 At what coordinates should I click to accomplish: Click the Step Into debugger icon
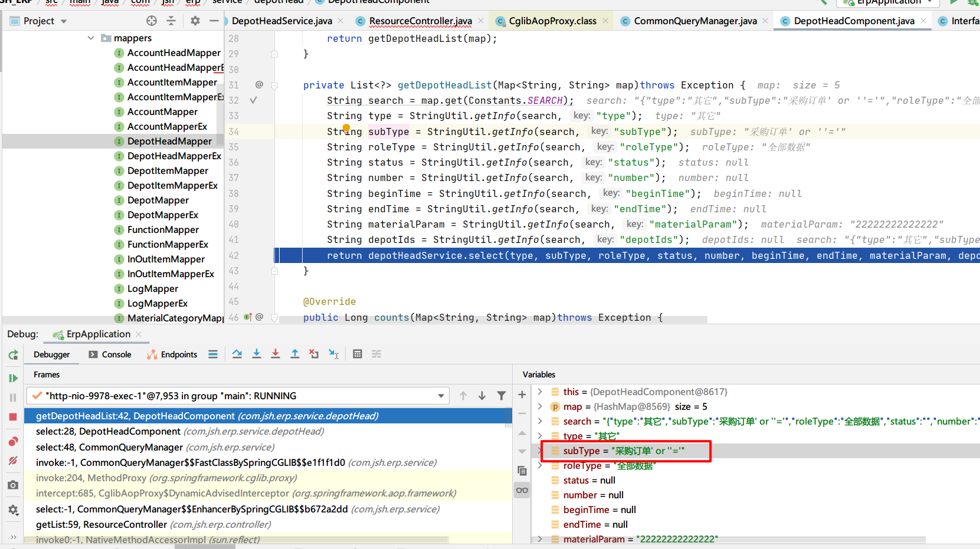tap(257, 354)
